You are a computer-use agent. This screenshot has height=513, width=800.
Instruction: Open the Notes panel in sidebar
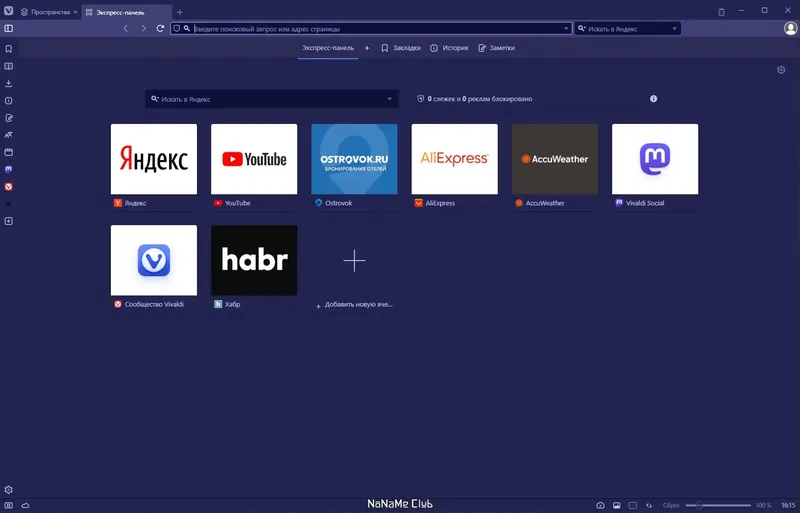pyautogui.click(x=9, y=118)
